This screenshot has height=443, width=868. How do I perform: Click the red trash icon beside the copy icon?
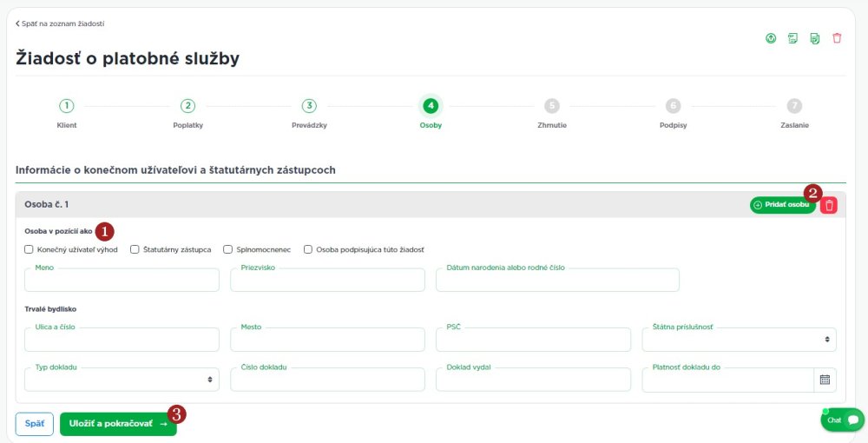(x=837, y=38)
